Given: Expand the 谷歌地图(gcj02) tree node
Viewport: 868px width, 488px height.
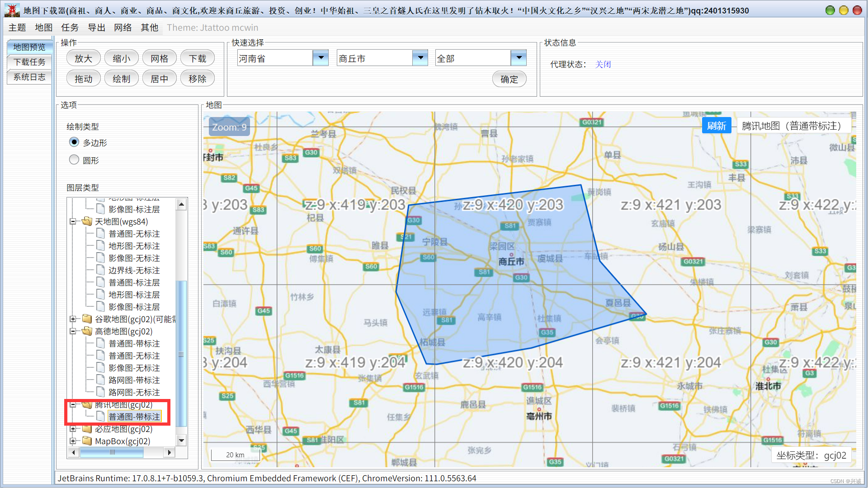Looking at the screenshot, I should [73, 319].
